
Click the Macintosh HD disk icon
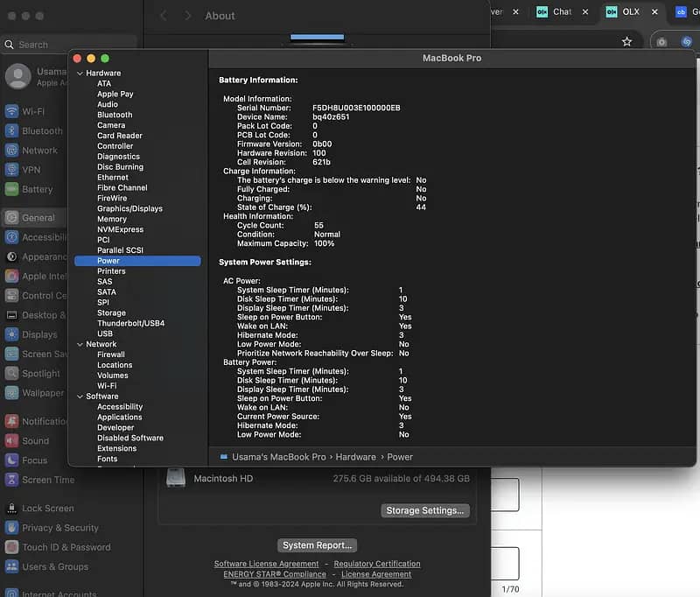click(176, 478)
